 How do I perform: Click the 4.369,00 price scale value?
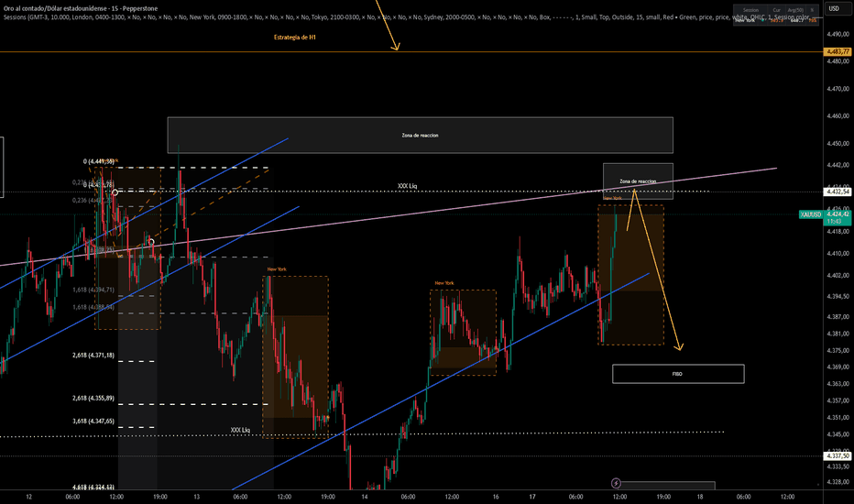point(838,367)
